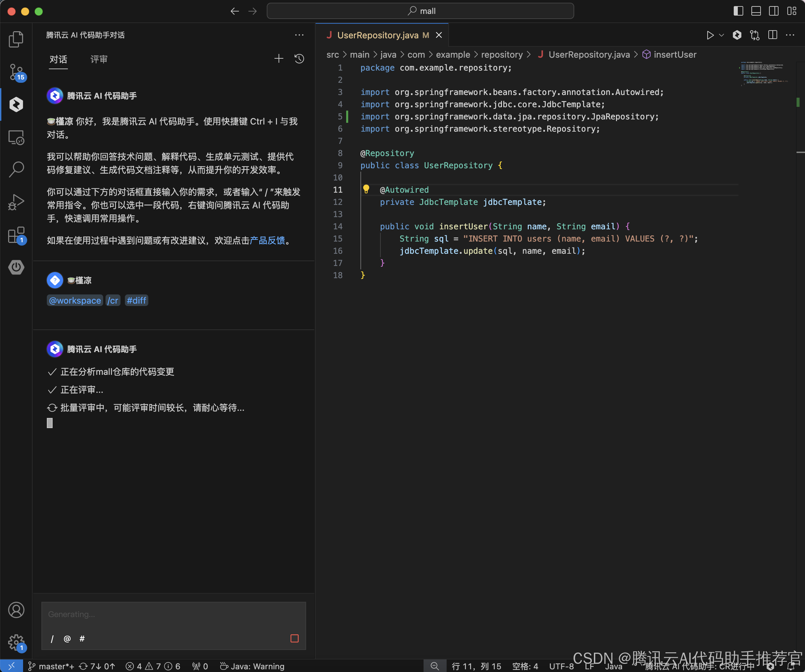Click the code minimap preview

click(763, 73)
